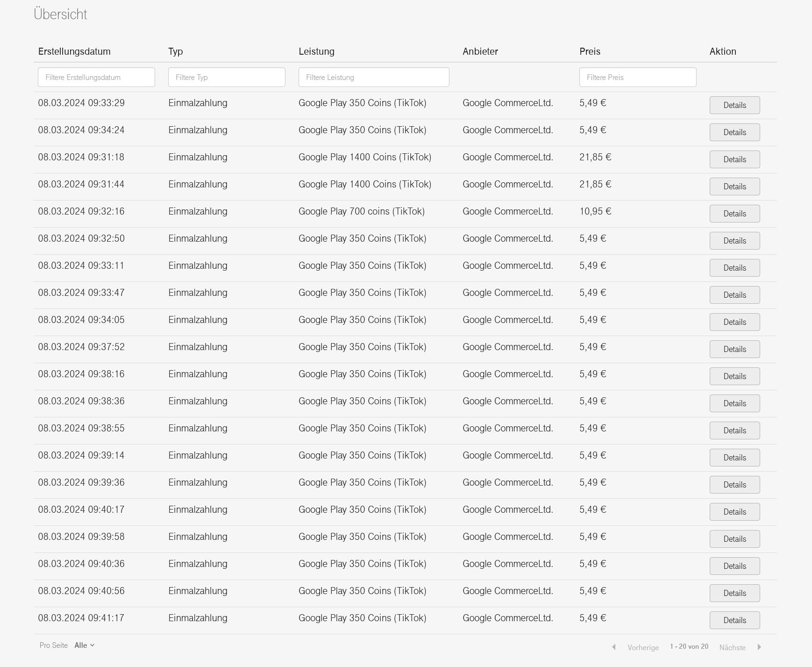The height and width of the screenshot is (667, 812).
Task: Open Details for the 09:40:17 transaction
Action: point(734,512)
